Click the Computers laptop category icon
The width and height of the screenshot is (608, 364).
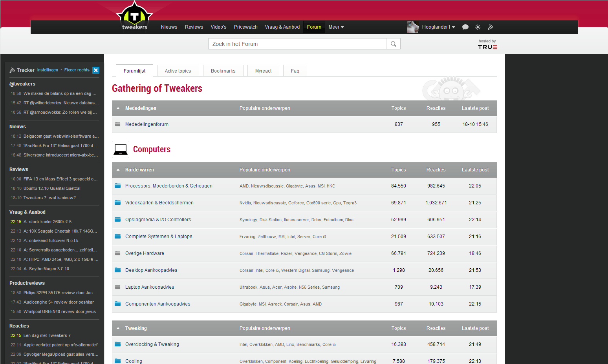(121, 149)
